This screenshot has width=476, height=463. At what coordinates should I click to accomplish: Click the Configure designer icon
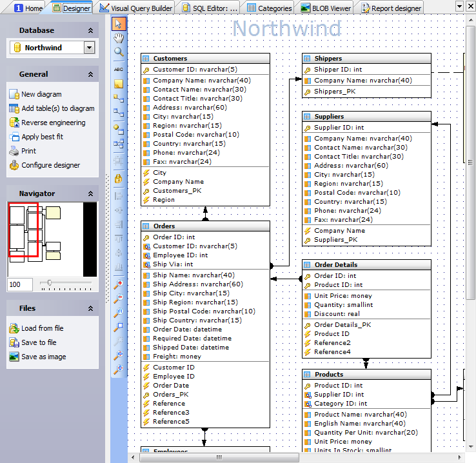click(14, 165)
